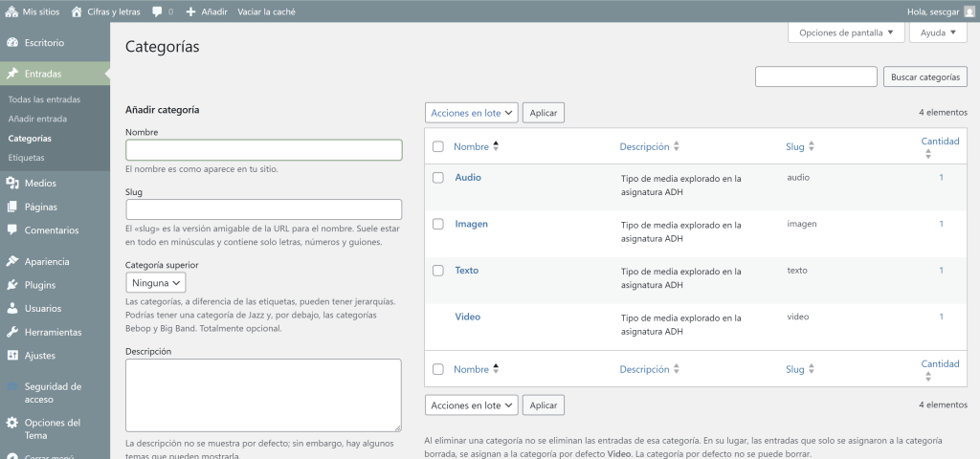
Task: Open the top Acciones en lote dropdown
Action: pyautogui.click(x=471, y=113)
